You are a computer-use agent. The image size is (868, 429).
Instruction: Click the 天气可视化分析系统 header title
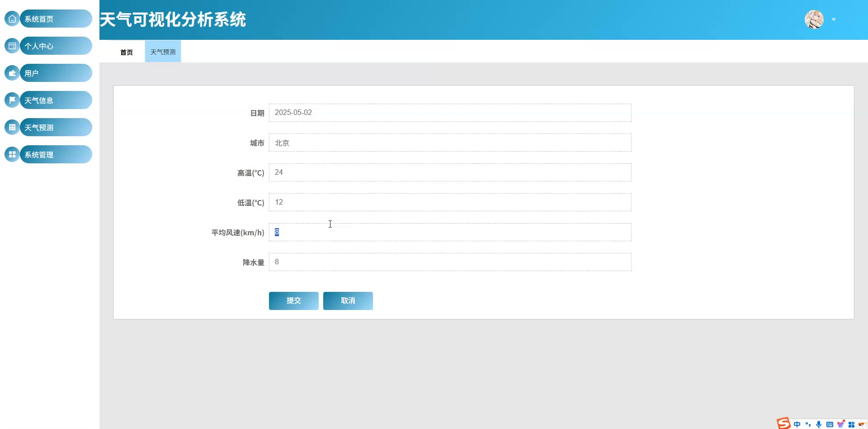[x=173, y=19]
